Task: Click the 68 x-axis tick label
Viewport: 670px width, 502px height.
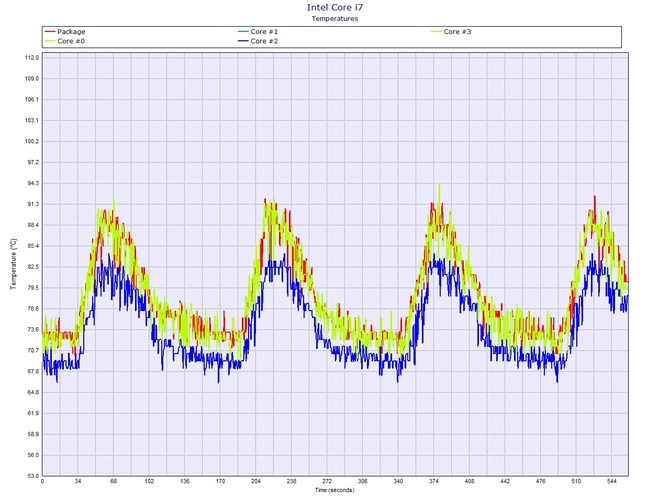Action: [x=113, y=481]
